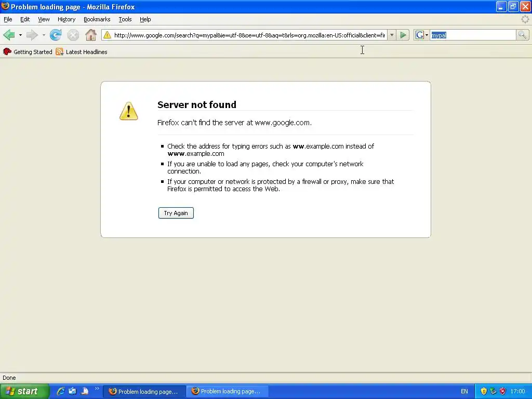Click the warning site icon in address bar
Screen dimensions: 532x399
107,35
